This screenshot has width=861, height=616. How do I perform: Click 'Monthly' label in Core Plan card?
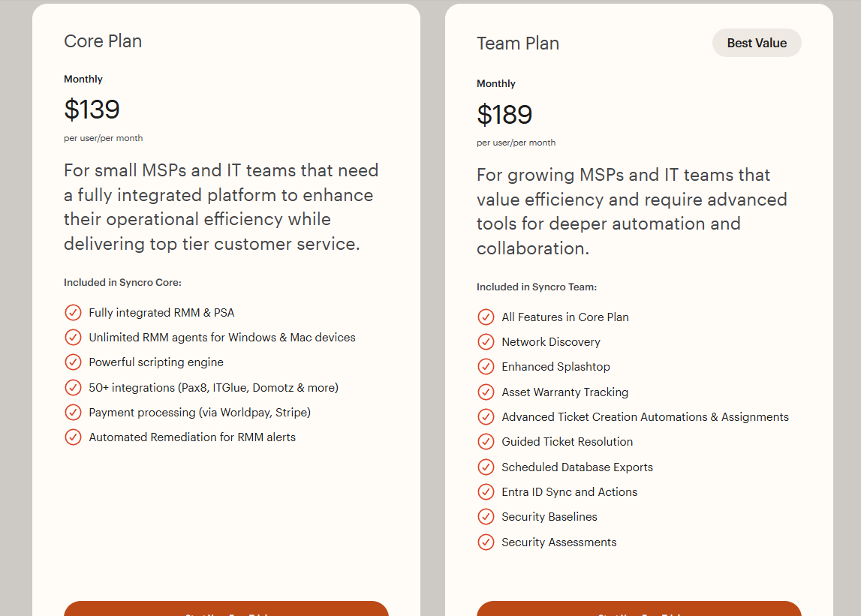(x=83, y=79)
